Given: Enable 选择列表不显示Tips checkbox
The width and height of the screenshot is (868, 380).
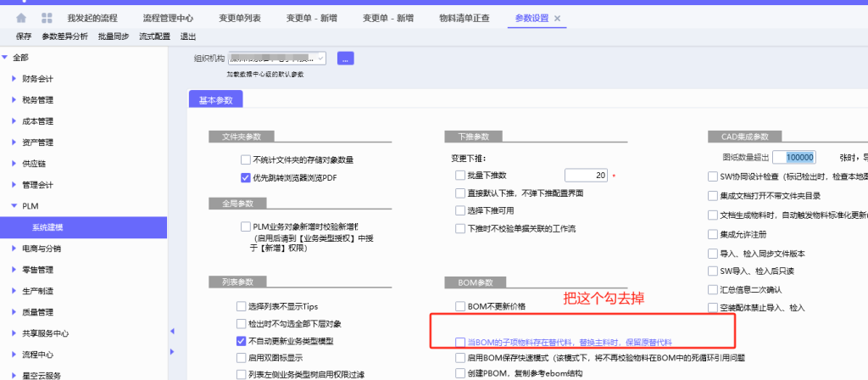Looking at the screenshot, I should tap(241, 306).
